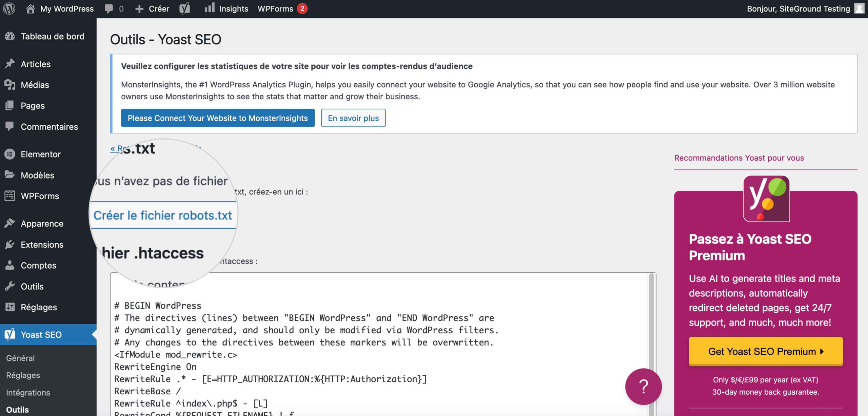Click the Outils wrench icon
Image resolution: width=868 pixels, height=416 pixels.
(10, 286)
